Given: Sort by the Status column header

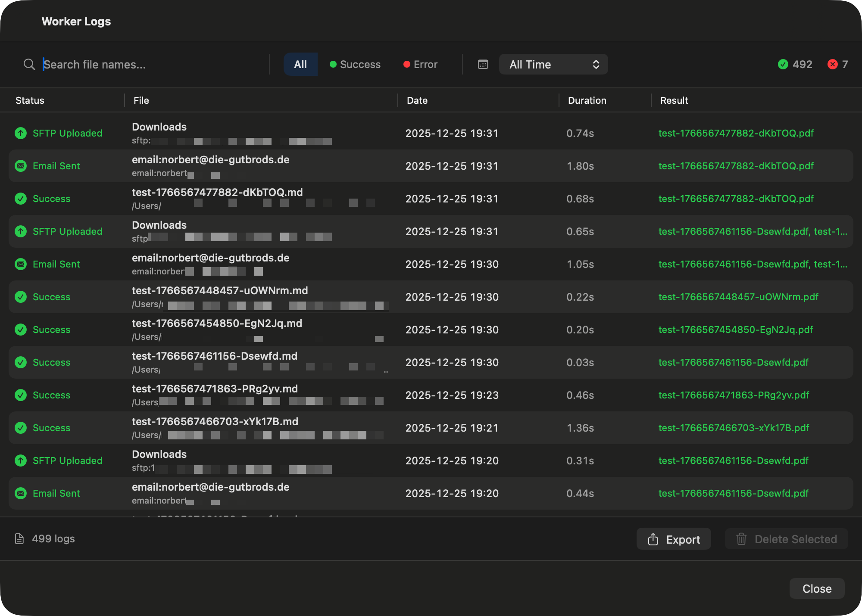Looking at the screenshot, I should (x=30, y=100).
